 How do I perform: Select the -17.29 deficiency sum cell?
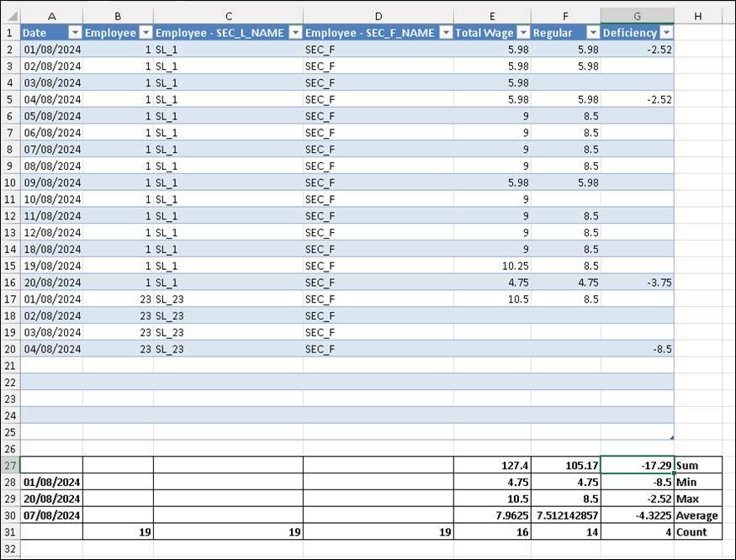click(x=638, y=465)
